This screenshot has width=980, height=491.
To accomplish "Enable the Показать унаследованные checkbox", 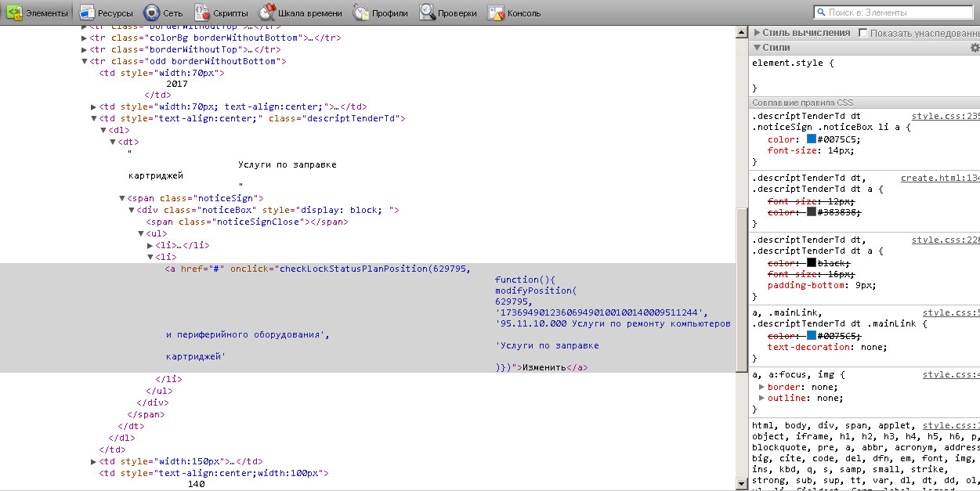I will (x=862, y=33).
